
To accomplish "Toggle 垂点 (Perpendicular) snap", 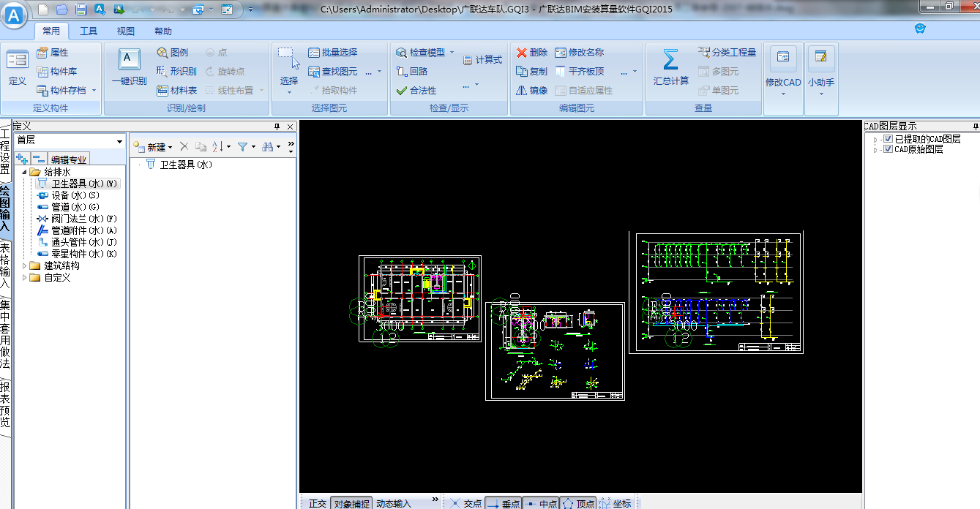I will [504, 503].
